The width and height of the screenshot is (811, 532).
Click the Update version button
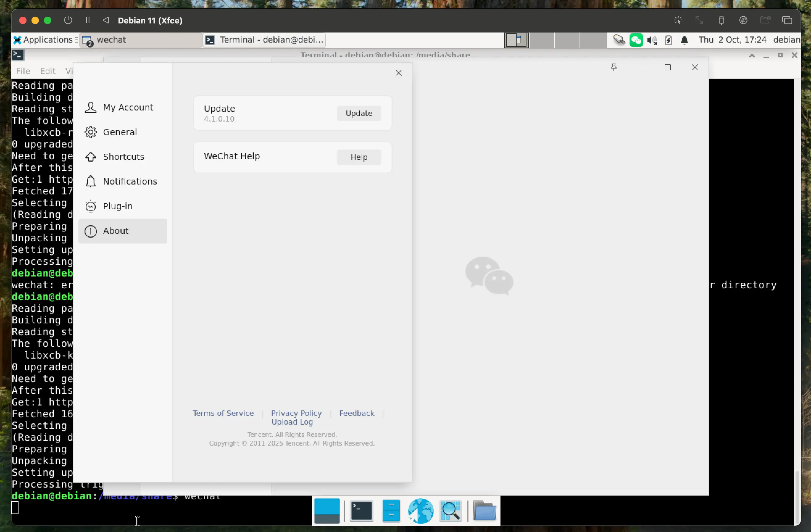[x=359, y=114]
